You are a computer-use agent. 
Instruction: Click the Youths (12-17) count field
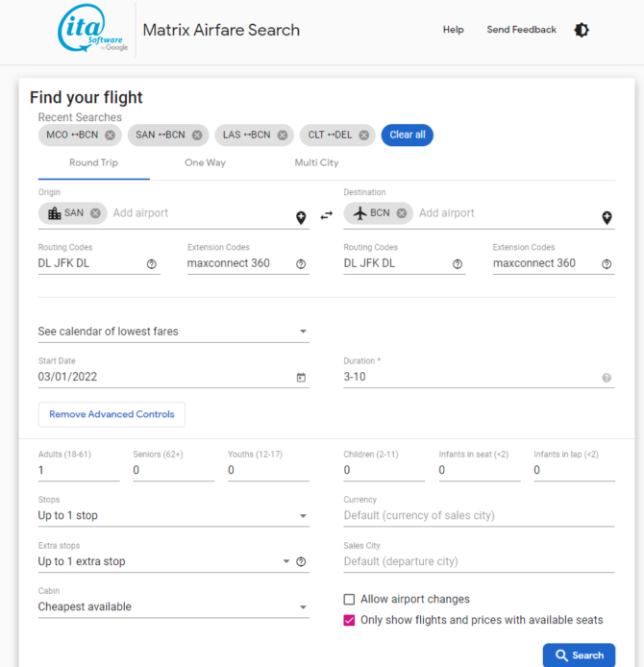coord(268,471)
